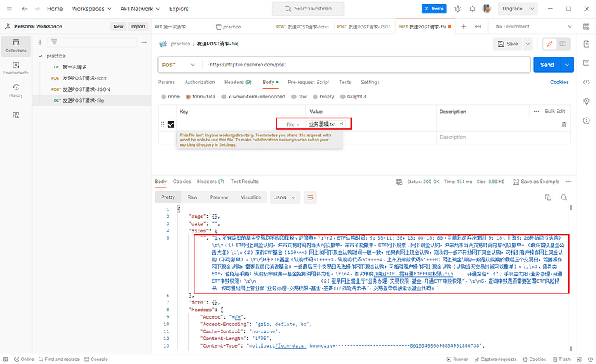Open the Upgrade dropdown arrow
This screenshot has width=596, height=364.
[533, 9]
